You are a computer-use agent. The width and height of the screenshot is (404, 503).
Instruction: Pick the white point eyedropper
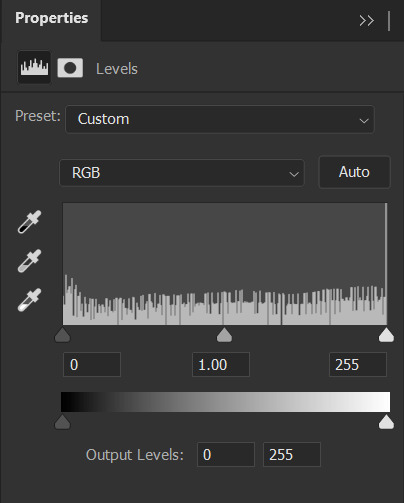coord(29,300)
